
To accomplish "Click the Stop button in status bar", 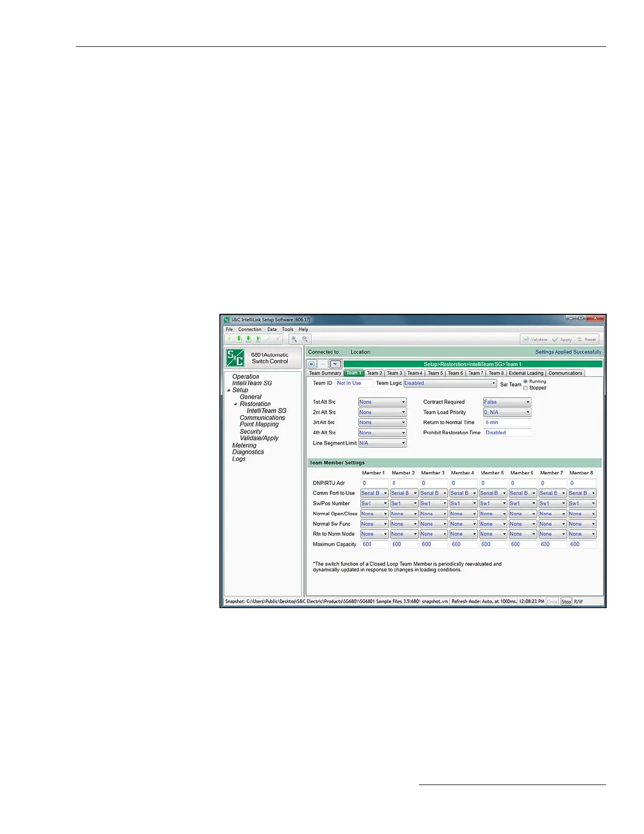I will [566, 601].
